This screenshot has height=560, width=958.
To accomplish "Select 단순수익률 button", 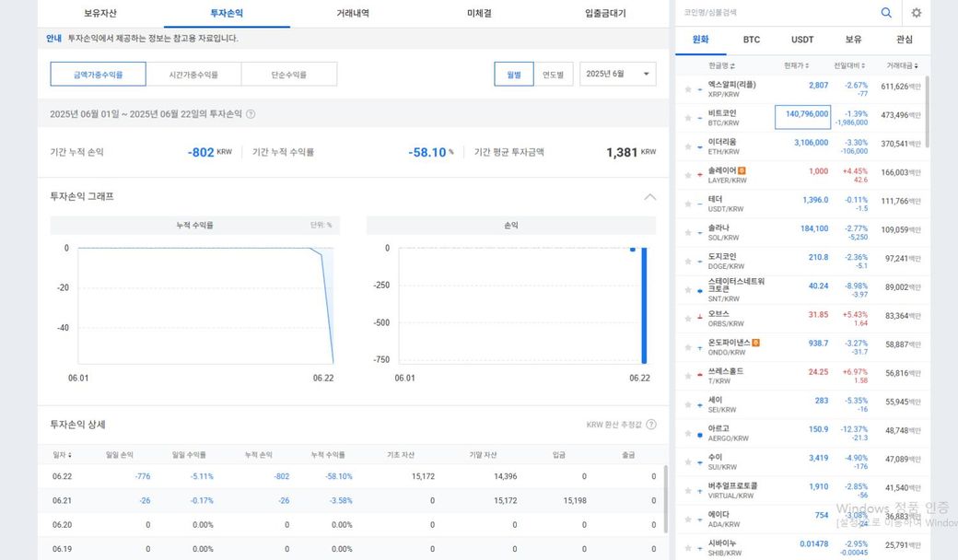I will click(289, 75).
